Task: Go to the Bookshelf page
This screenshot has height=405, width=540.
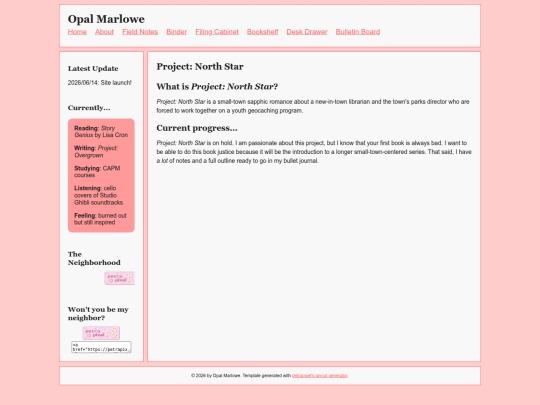Action: pos(262,32)
